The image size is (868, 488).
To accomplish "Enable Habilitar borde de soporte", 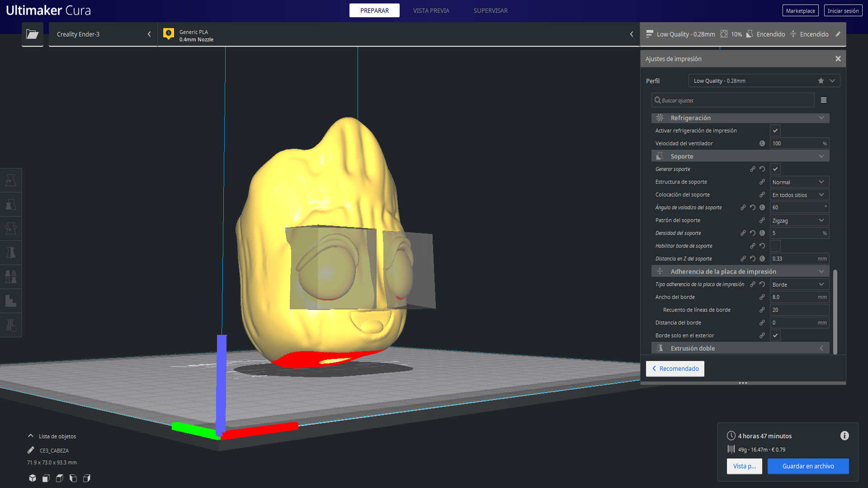I will pos(775,245).
